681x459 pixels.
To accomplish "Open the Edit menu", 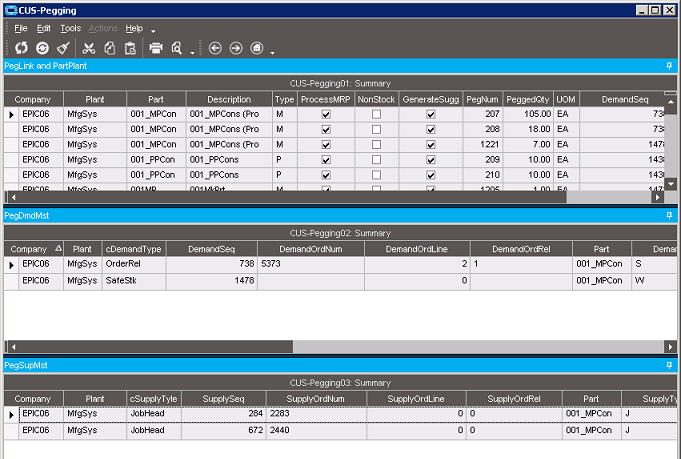I will [x=43, y=28].
